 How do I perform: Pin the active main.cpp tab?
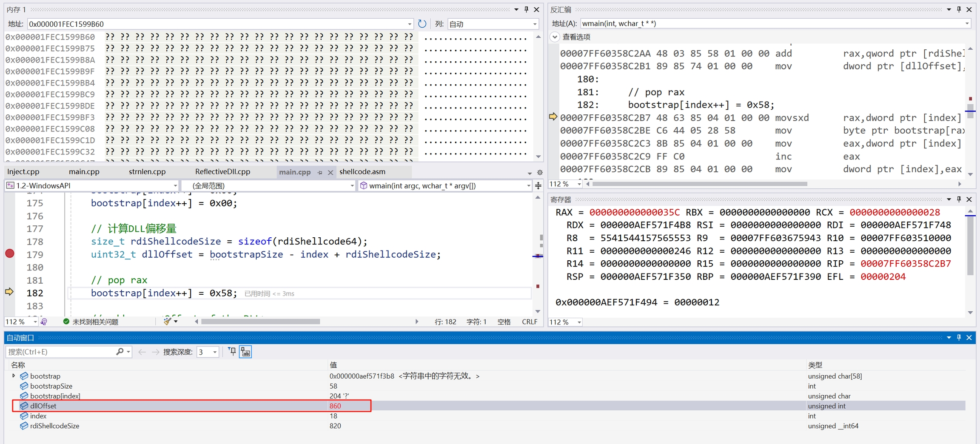320,172
